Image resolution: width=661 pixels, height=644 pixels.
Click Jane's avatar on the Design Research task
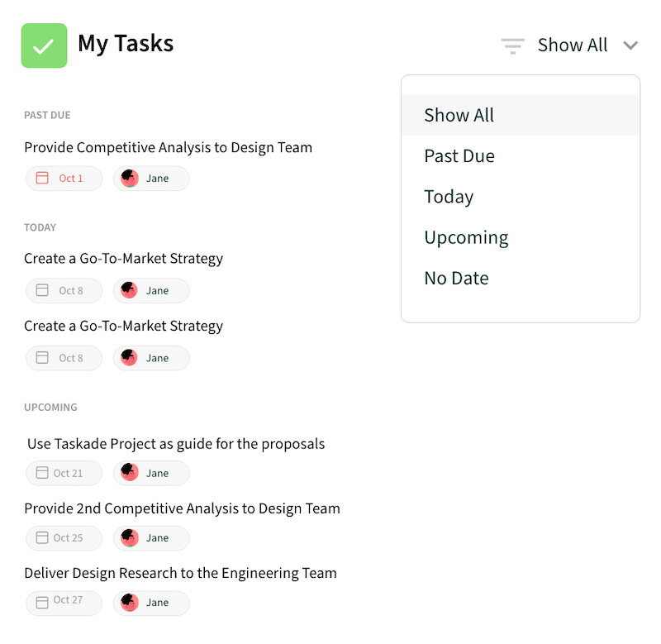click(129, 603)
